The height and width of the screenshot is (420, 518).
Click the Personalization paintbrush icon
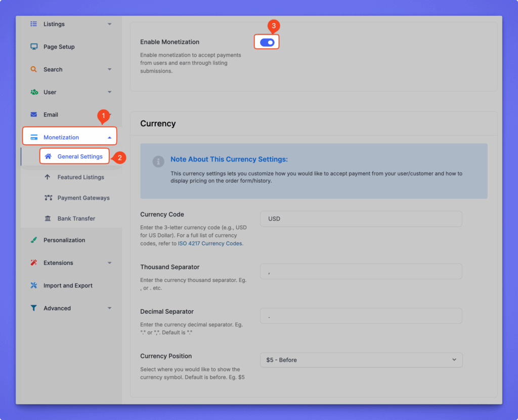coord(34,240)
